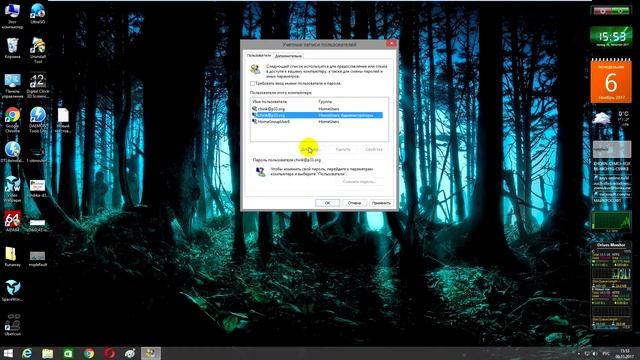
Task: Select the HomeGroupUser$ row
Action: click(317, 122)
